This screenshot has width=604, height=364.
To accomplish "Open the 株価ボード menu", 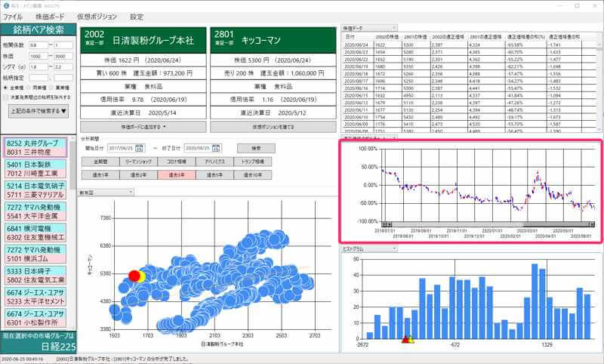I will click(x=50, y=17).
